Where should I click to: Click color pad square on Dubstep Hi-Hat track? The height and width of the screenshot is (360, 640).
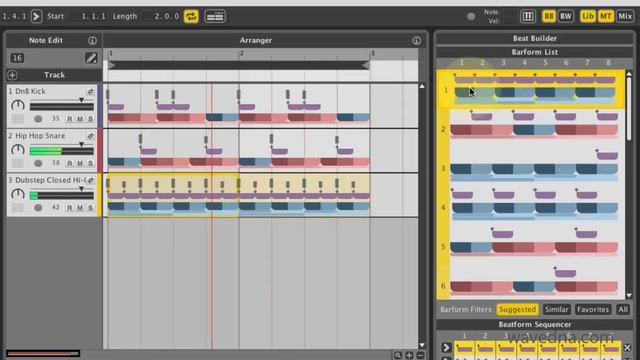(x=18, y=208)
